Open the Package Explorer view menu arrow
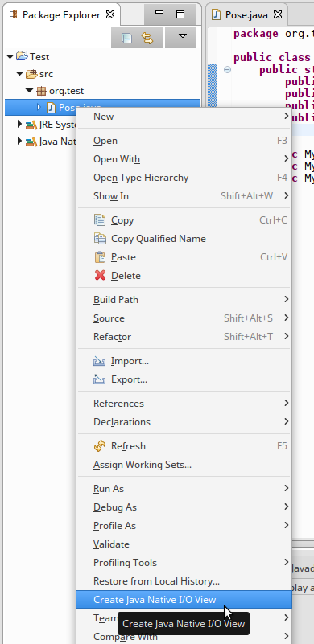The width and height of the screenshot is (314, 644). coord(183,36)
